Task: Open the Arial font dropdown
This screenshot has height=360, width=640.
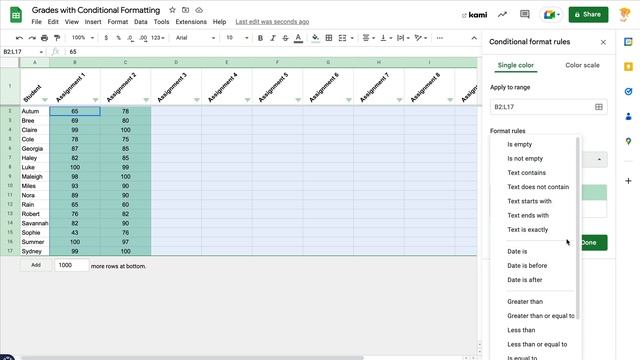Action: (x=195, y=38)
